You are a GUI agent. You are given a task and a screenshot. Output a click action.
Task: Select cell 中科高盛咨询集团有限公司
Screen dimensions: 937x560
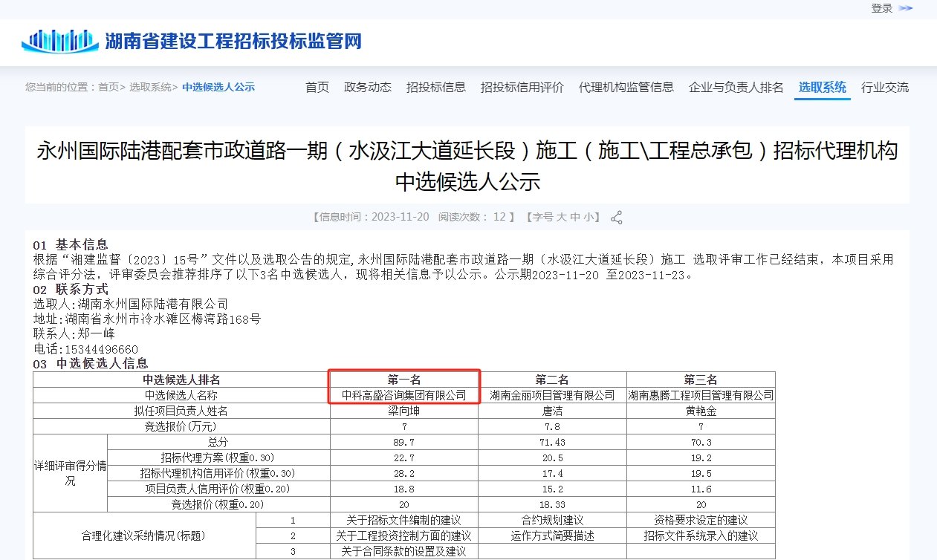point(404,395)
